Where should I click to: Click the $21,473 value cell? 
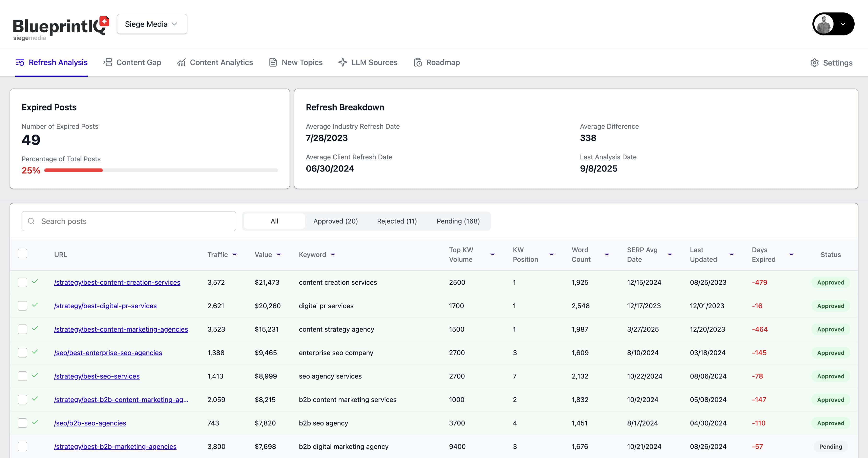click(267, 282)
